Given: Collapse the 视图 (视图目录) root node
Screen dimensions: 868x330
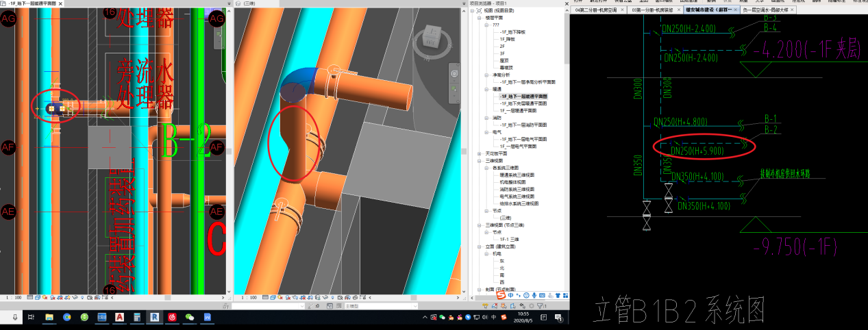Looking at the screenshot, I should [472, 12].
